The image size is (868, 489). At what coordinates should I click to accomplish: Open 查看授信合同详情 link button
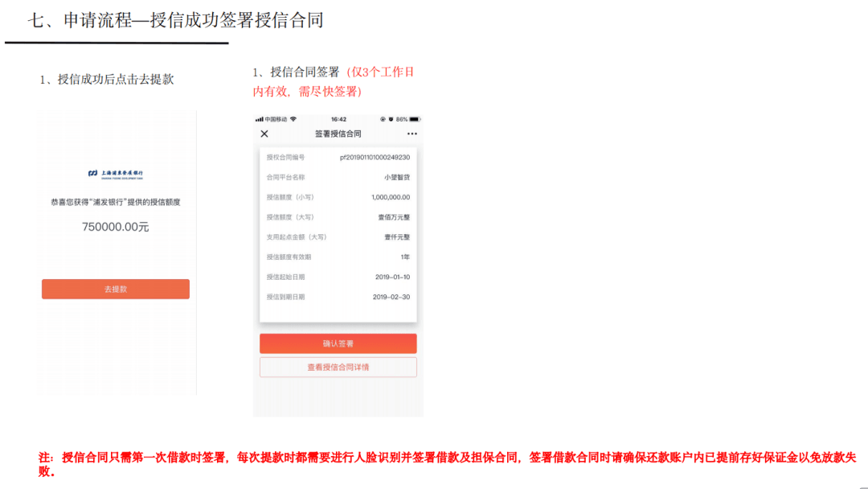pos(338,368)
